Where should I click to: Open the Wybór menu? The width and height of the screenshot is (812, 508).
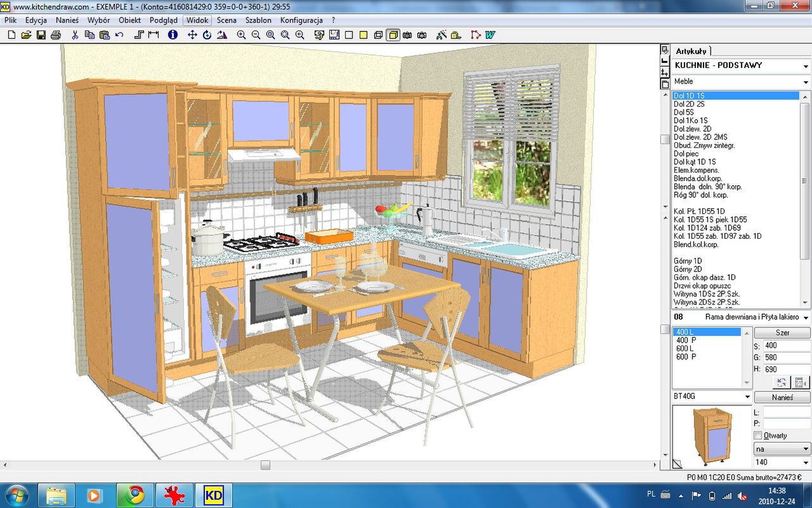[x=99, y=20]
